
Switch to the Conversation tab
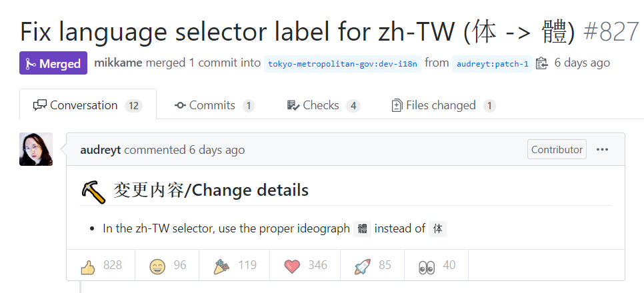tap(88, 105)
